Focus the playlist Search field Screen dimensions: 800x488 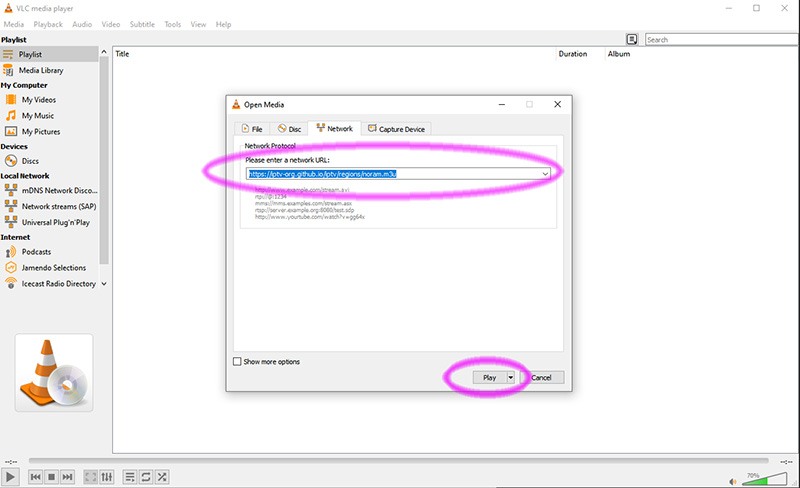722,39
